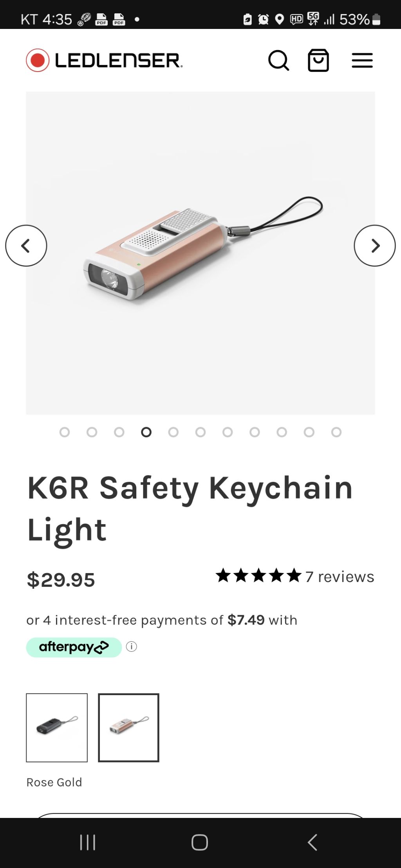401x868 pixels.
Task: Show previous product image
Action: pos(26,246)
